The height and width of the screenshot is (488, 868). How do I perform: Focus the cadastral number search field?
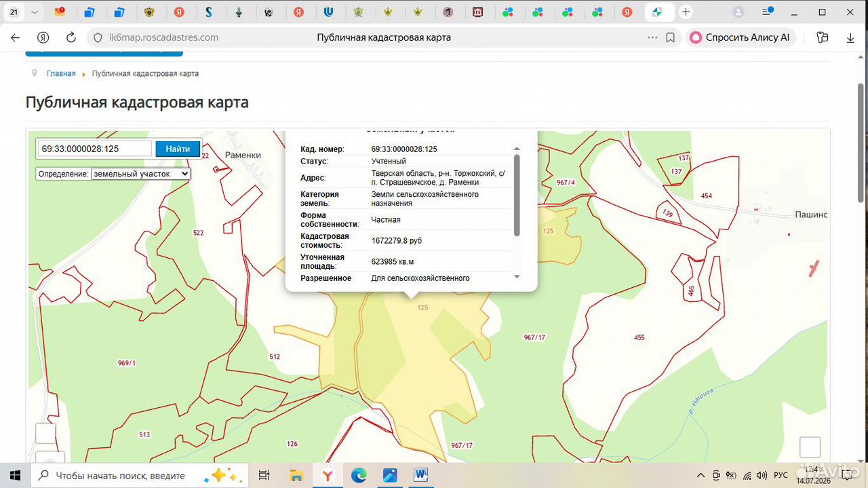pyautogui.click(x=95, y=149)
